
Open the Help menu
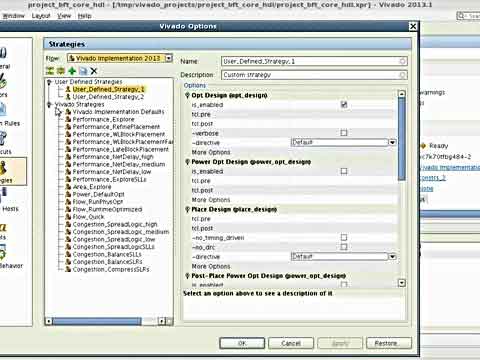84,16
